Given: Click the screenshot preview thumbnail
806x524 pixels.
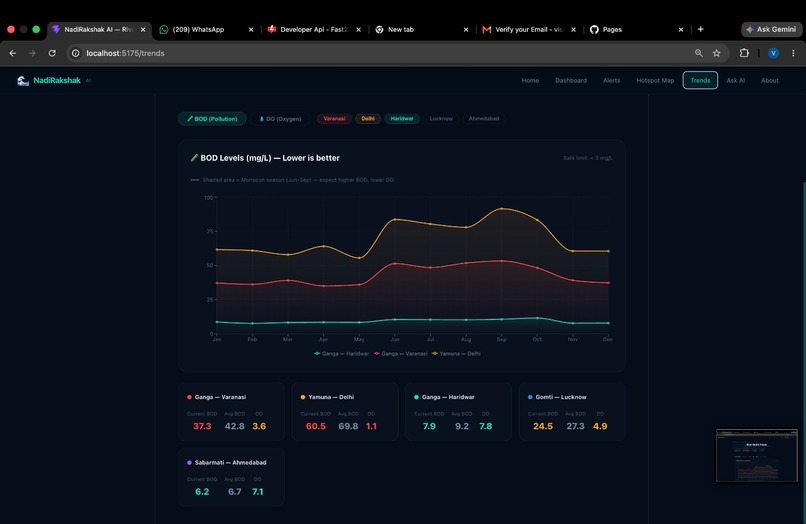Looking at the screenshot, I should pos(757,456).
